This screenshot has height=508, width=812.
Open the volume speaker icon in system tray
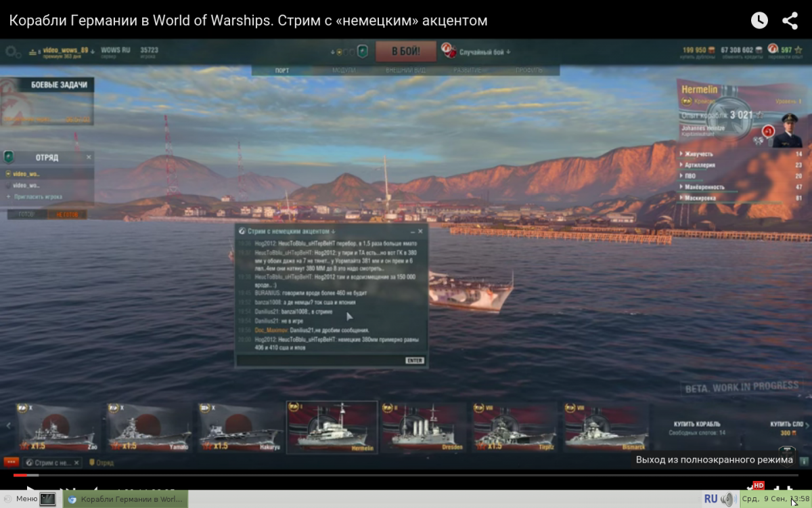[x=728, y=499]
